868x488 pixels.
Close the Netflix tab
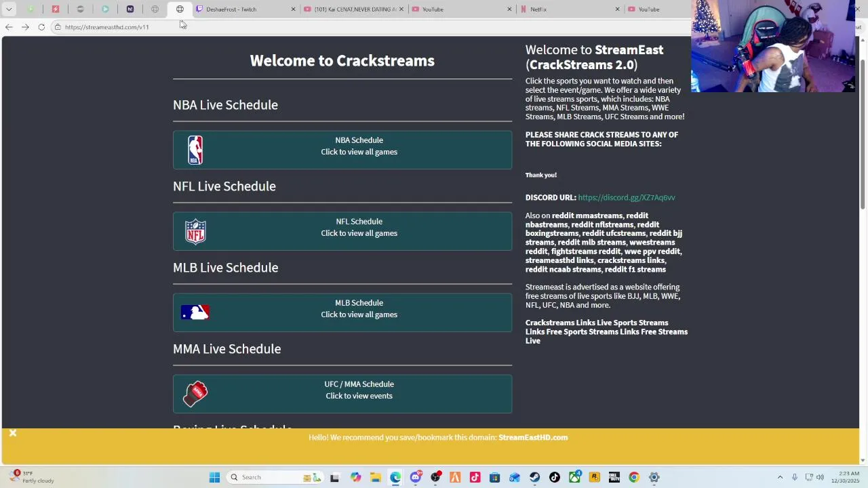point(617,9)
